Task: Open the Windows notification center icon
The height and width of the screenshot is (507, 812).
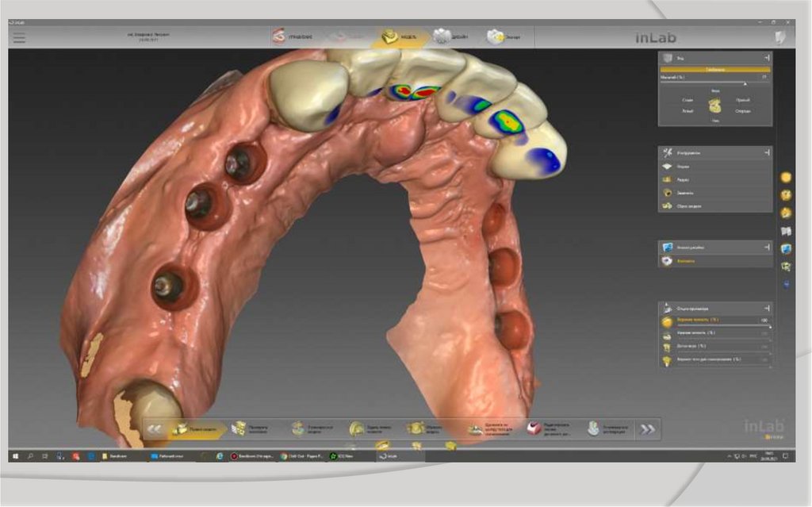Action: [x=786, y=456]
